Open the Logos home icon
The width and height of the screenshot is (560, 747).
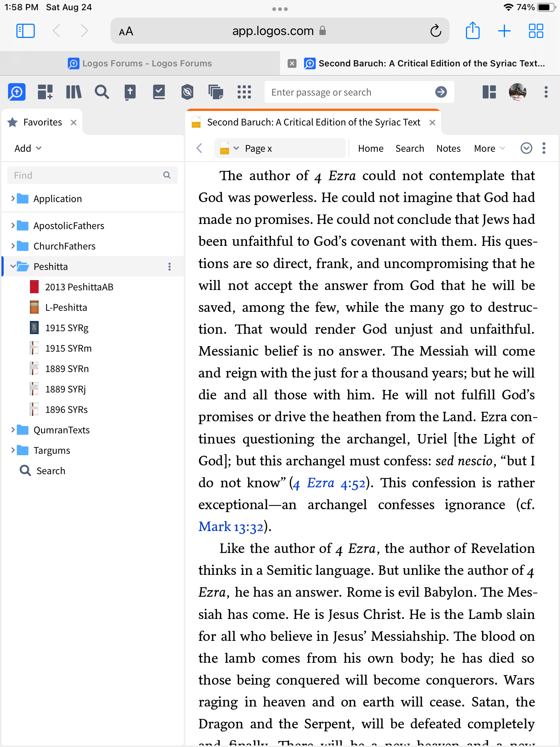(x=17, y=92)
